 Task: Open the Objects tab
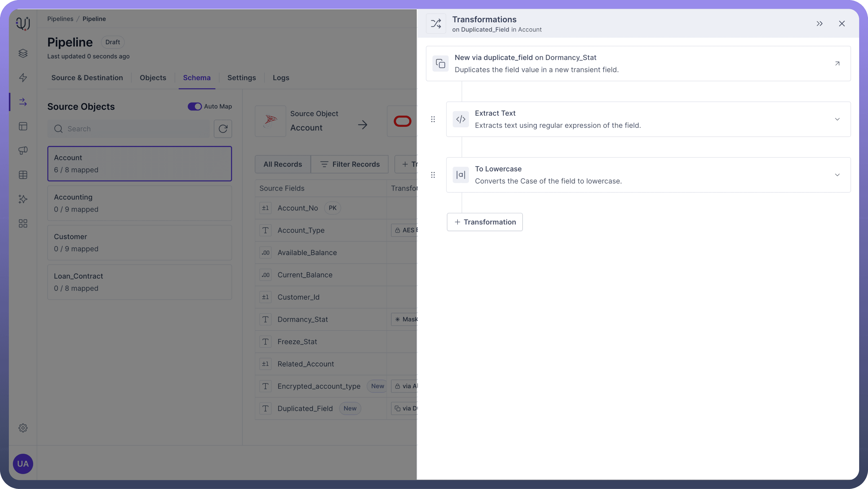click(x=153, y=78)
